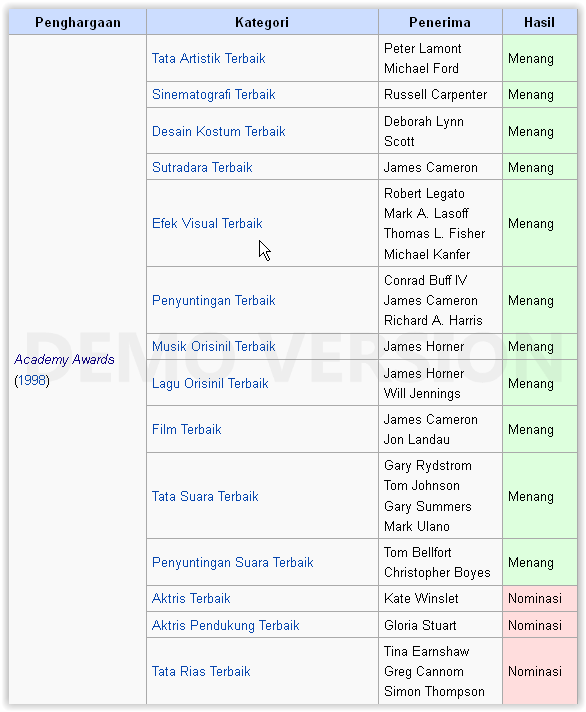
Task: Select the name Will Jennings
Action: tap(422, 394)
